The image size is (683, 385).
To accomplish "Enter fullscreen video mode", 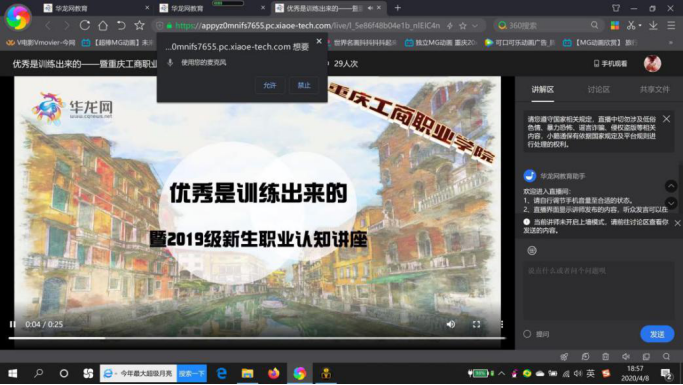I will coord(476,324).
